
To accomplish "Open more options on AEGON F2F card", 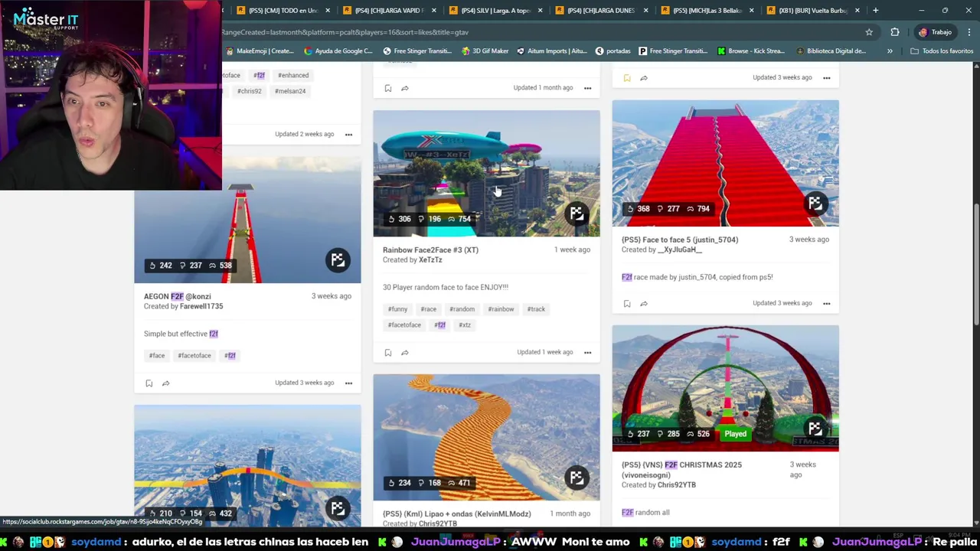I will pos(348,383).
